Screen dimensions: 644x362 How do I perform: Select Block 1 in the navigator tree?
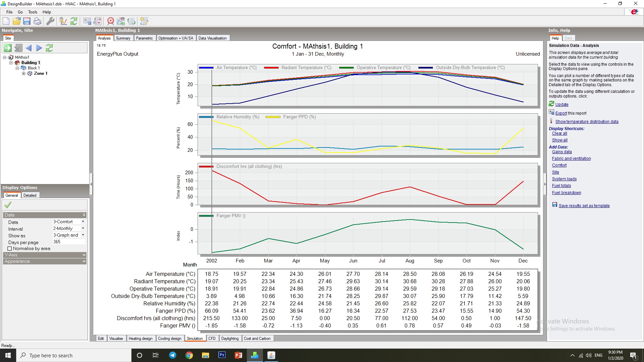click(34, 68)
